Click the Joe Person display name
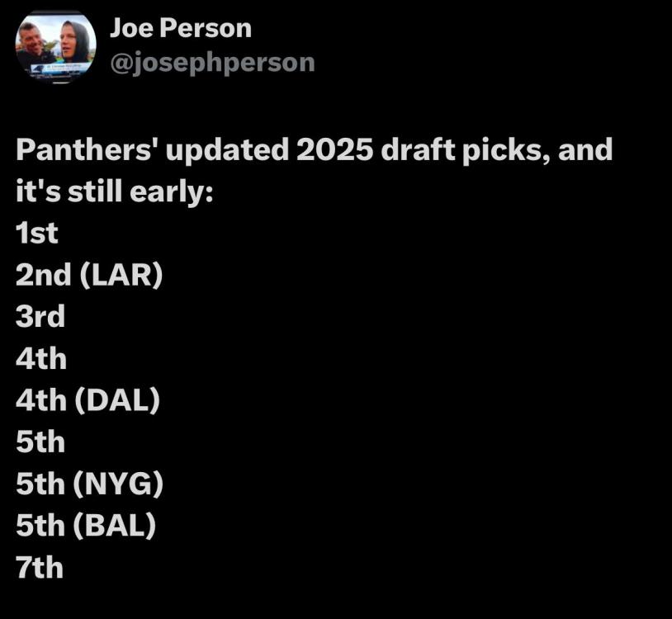This screenshot has width=672, height=619. coord(181,28)
